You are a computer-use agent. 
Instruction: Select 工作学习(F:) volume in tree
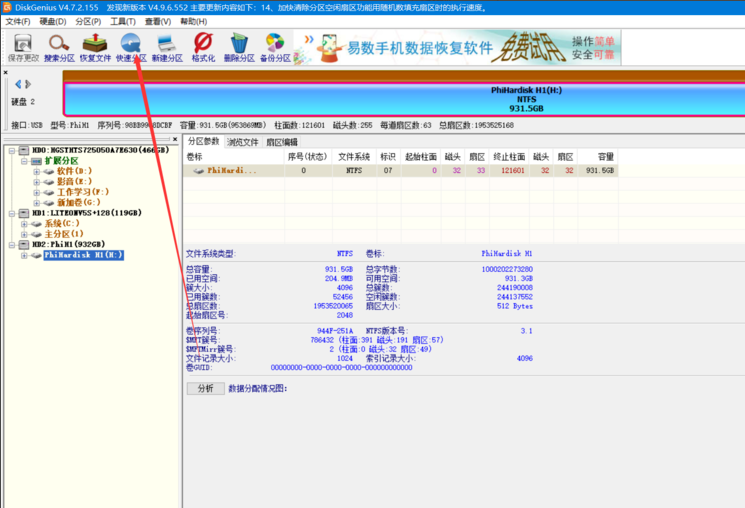[x=83, y=192]
